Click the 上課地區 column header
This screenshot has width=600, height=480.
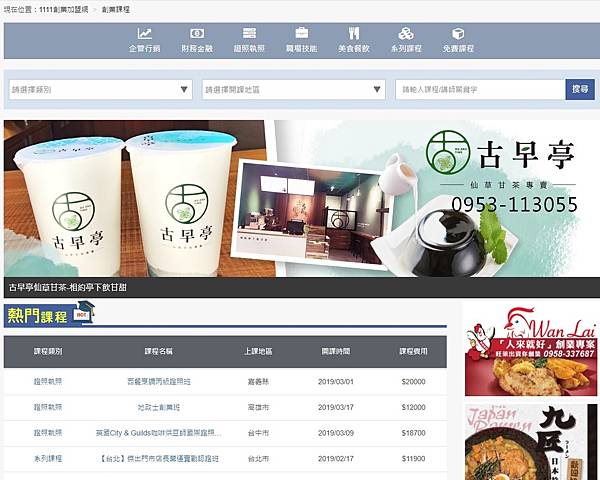pos(258,351)
